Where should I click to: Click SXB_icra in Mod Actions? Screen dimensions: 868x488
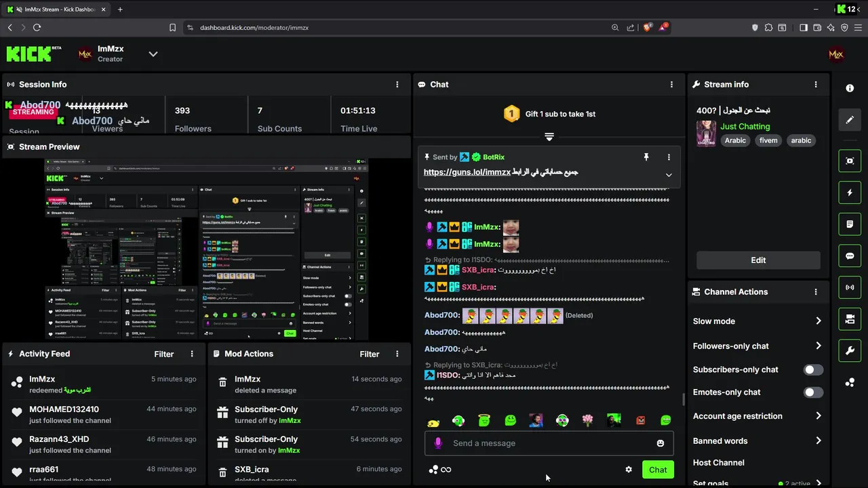click(x=252, y=469)
